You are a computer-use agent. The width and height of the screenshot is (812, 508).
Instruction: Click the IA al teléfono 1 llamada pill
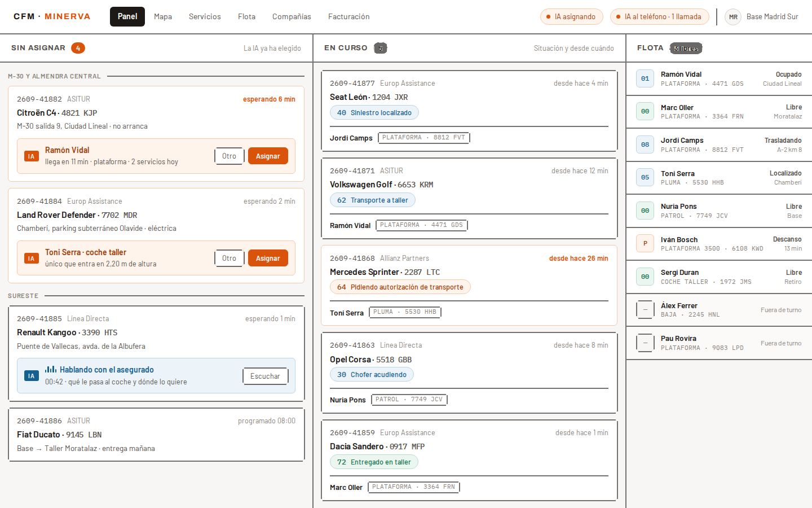659,16
